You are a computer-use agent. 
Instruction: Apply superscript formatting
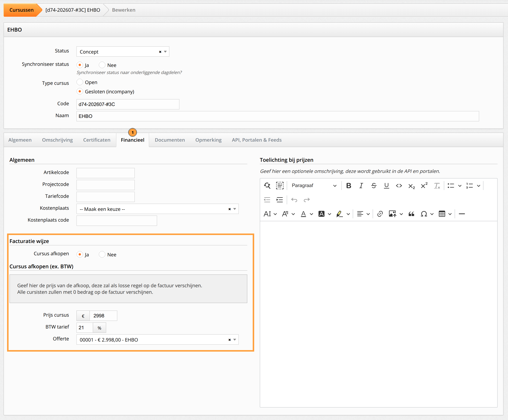pyautogui.click(x=424, y=186)
